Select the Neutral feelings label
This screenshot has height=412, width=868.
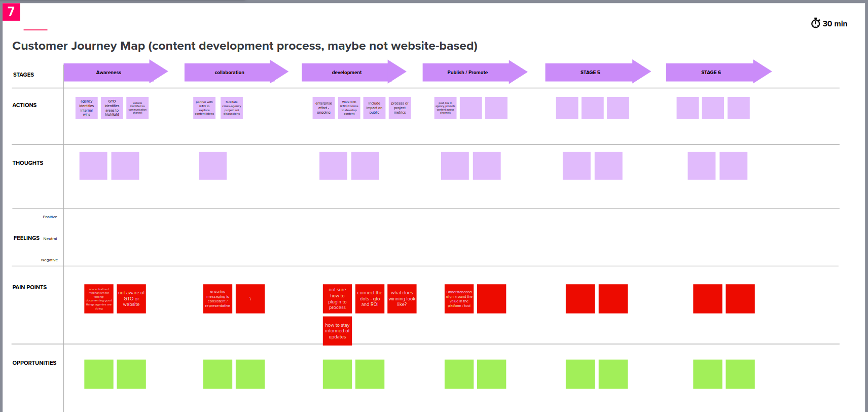(50, 238)
